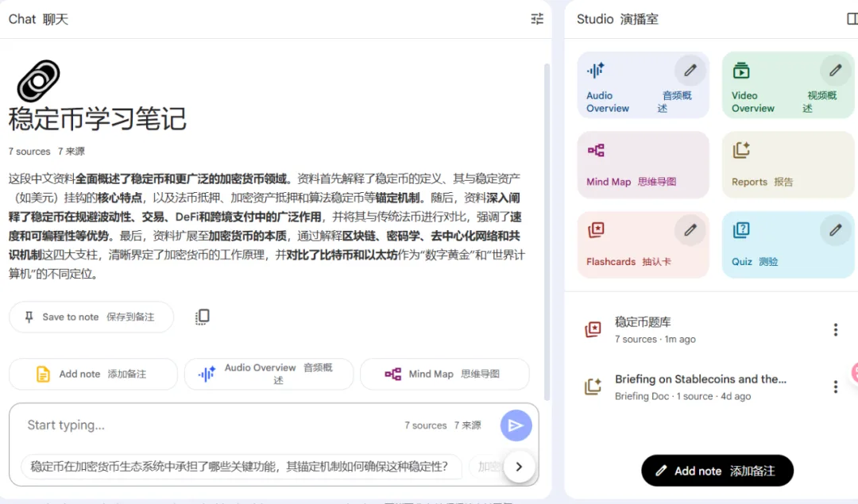Click the 7 sources · 1m ago subtitle
The image size is (858, 504).
[655, 340]
